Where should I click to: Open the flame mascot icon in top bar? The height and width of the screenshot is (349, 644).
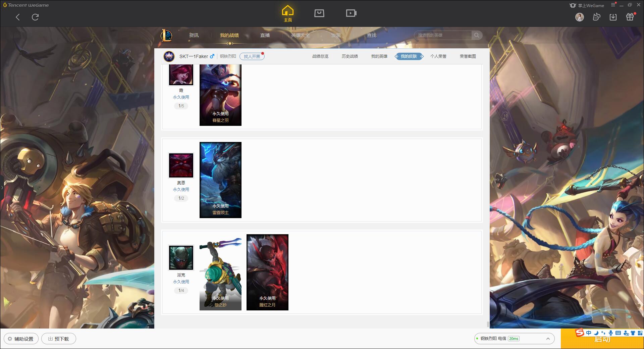pos(596,17)
